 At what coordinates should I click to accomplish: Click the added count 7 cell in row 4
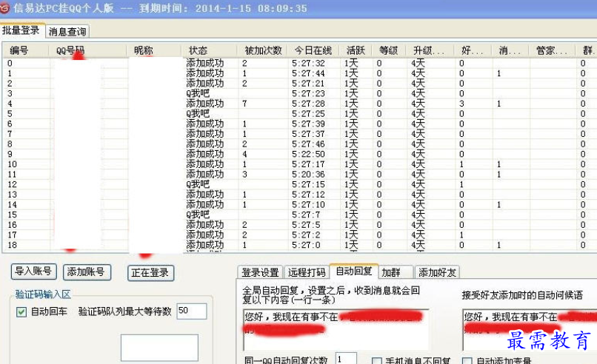(x=244, y=104)
